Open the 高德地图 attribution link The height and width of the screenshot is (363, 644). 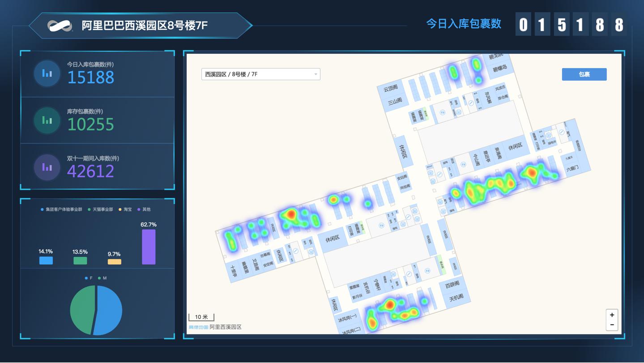tap(198, 327)
